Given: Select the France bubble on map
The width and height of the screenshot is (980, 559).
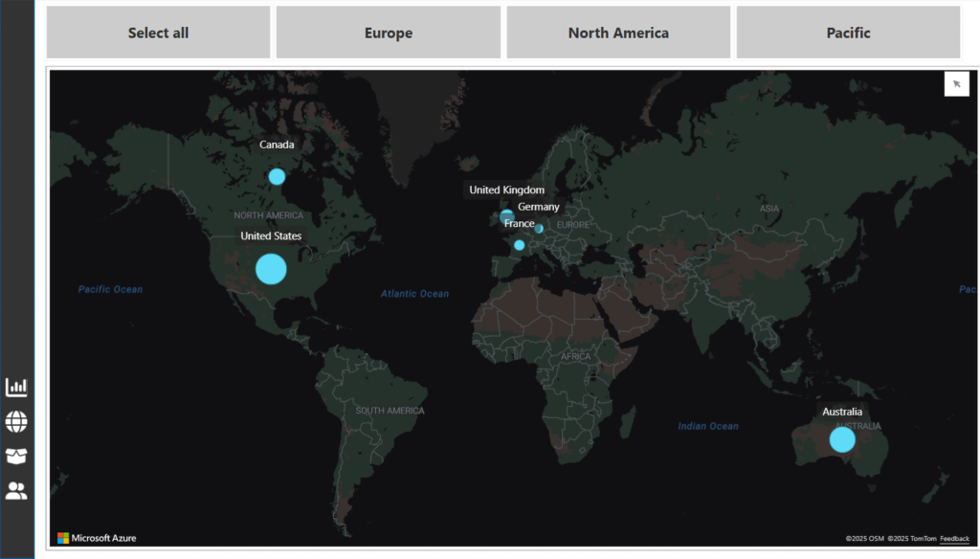Looking at the screenshot, I should [x=519, y=245].
